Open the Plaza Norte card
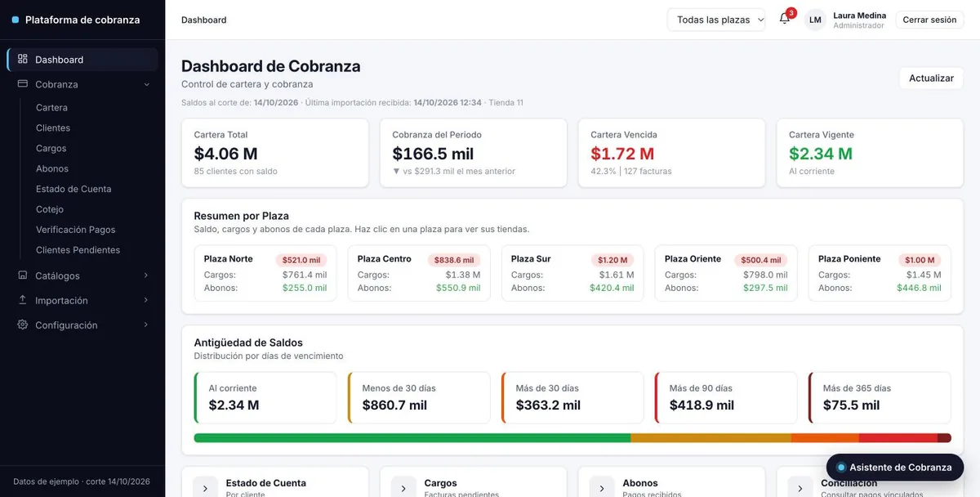Viewport: 980px width, 497px height. click(265, 273)
